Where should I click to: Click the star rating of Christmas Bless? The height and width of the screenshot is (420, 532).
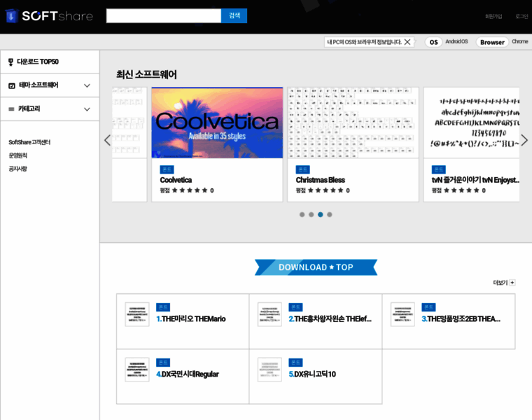click(325, 190)
